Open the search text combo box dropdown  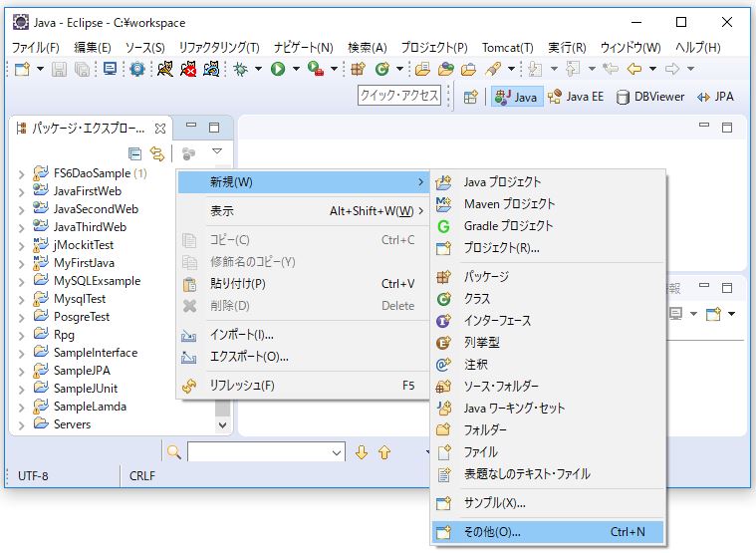pos(337,452)
